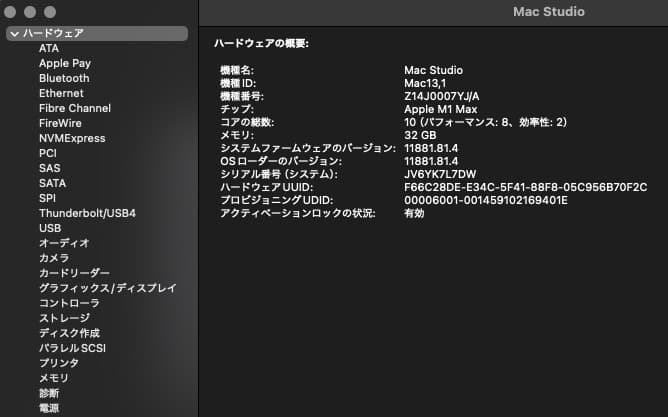668x417 pixels.
Task: Select オーディオ in the sidebar
Action: (64, 243)
